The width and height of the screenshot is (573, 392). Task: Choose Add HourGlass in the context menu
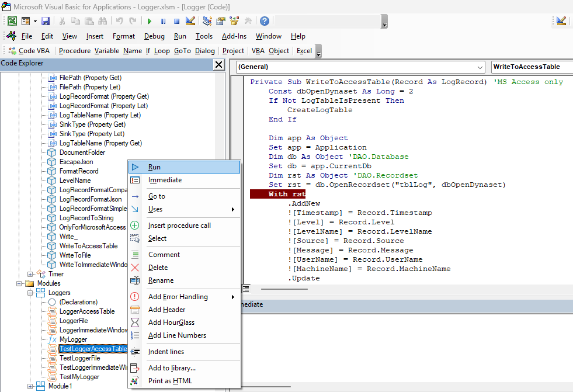[x=185, y=322]
